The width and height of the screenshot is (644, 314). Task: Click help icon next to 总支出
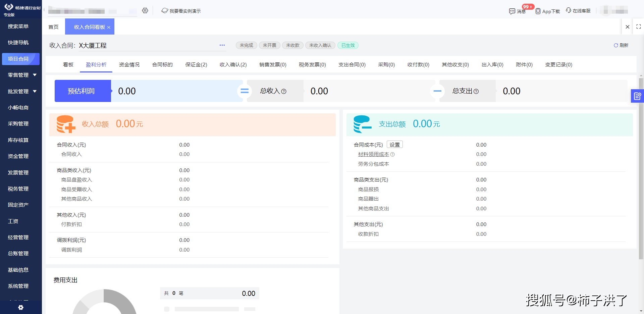click(476, 91)
